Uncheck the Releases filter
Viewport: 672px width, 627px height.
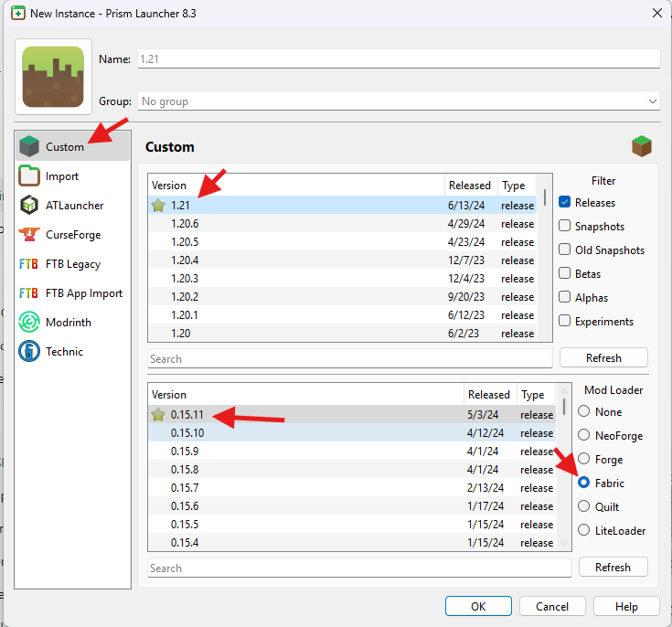tap(564, 202)
